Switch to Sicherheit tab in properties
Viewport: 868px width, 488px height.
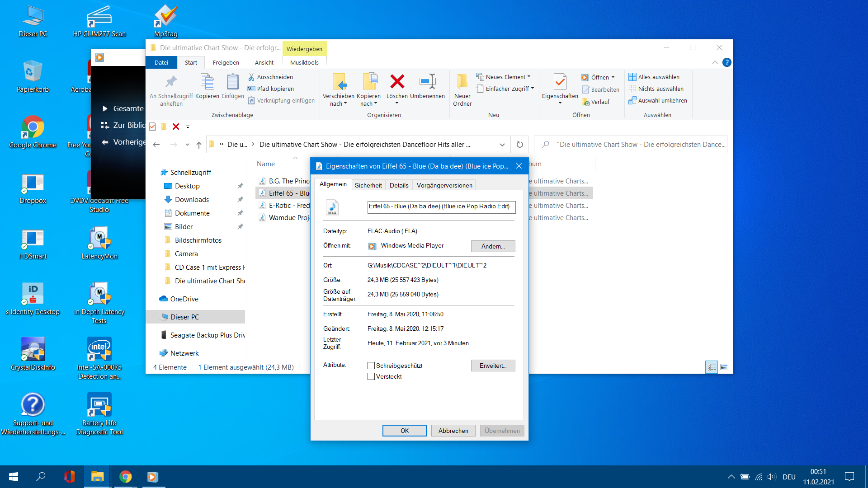pos(368,185)
